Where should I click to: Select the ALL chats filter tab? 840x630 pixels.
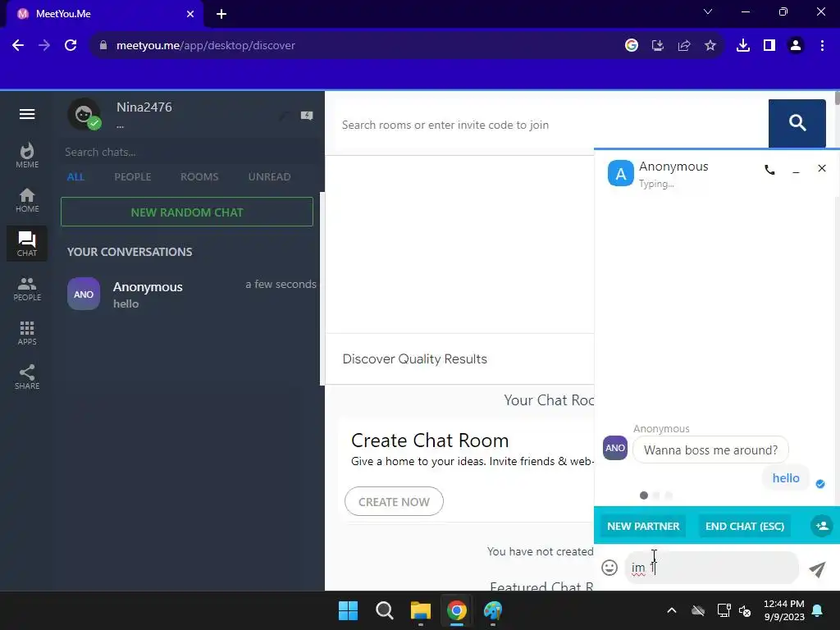click(x=75, y=177)
